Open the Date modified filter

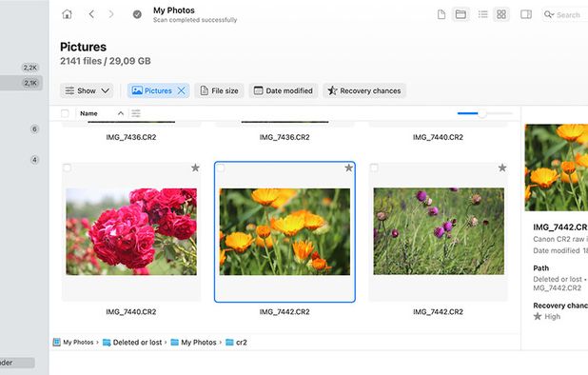(x=284, y=90)
